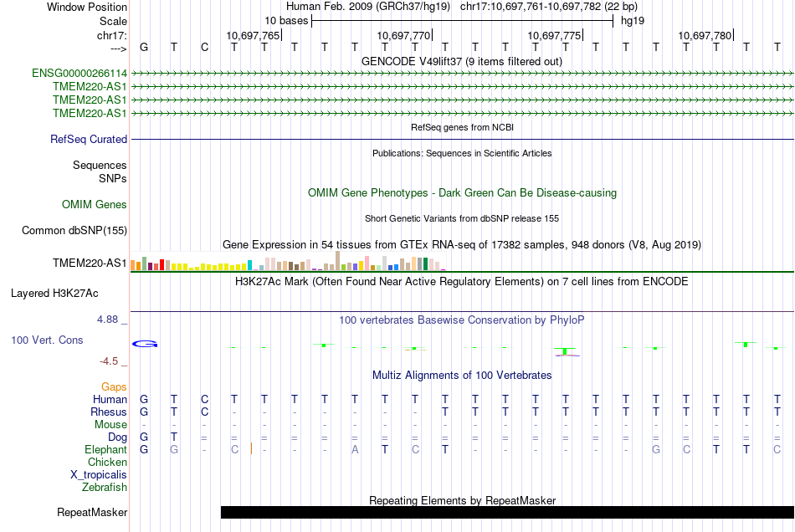
Task: Click the tallest tan bar in GTEx chart
Action: (338, 260)
